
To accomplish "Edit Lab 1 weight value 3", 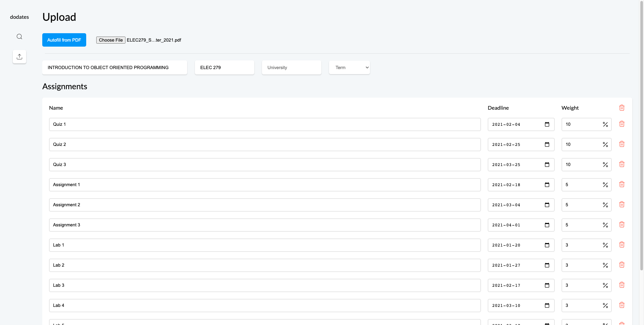I will coord(587,245).
